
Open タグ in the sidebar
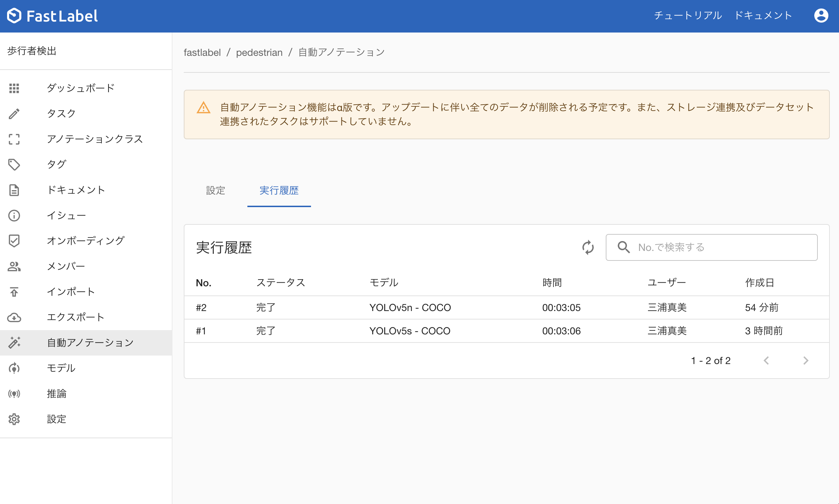coord(86,164)
